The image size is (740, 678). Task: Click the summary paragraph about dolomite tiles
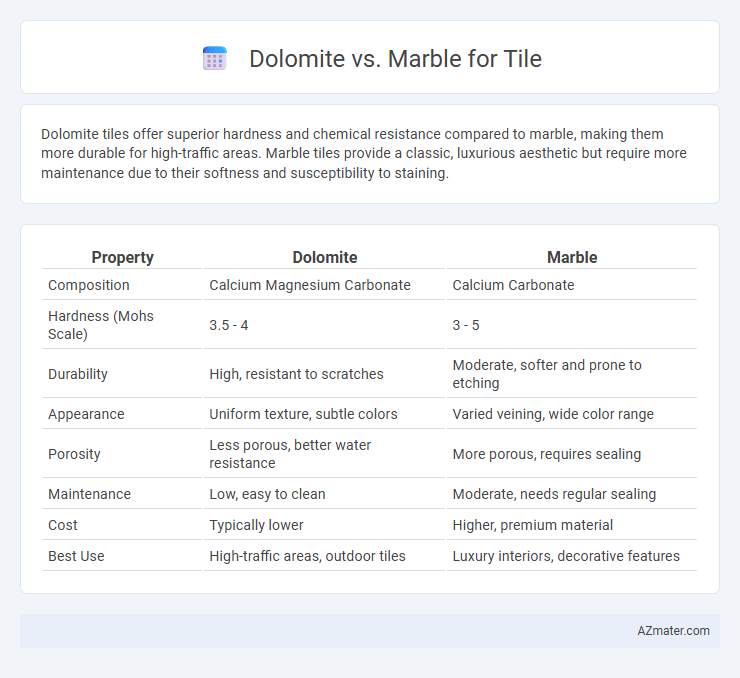(x=363, y=153)
